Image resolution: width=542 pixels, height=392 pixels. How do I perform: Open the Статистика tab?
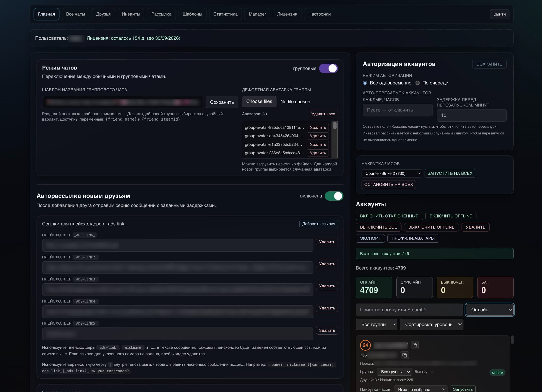pyautogui.click(x=225, y=14)
